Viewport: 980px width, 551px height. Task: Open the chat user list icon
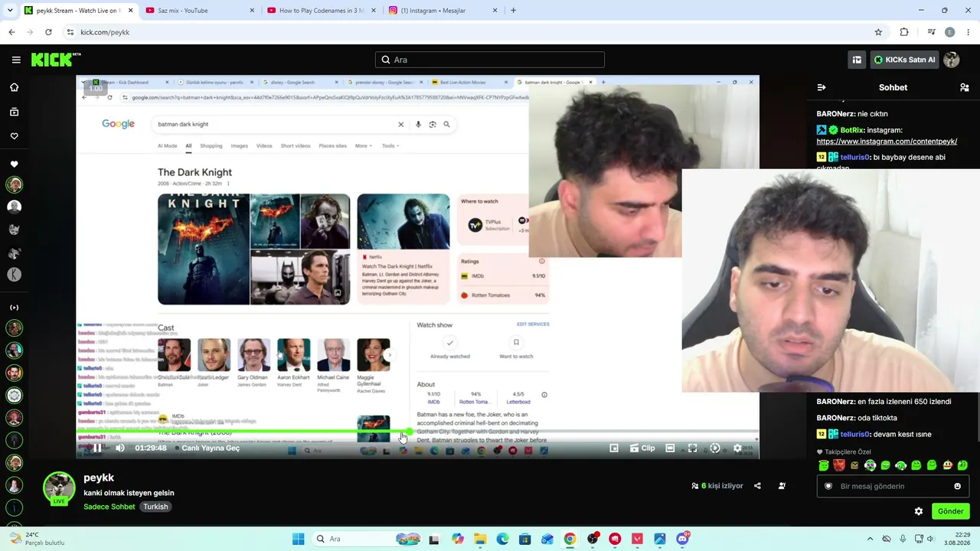(x=964, y=87)
